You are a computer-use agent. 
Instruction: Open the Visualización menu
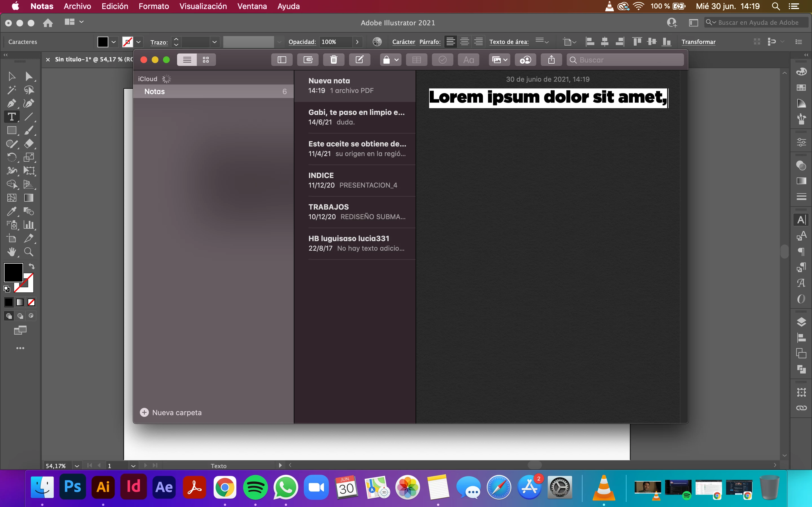click(x=203, y=6)
